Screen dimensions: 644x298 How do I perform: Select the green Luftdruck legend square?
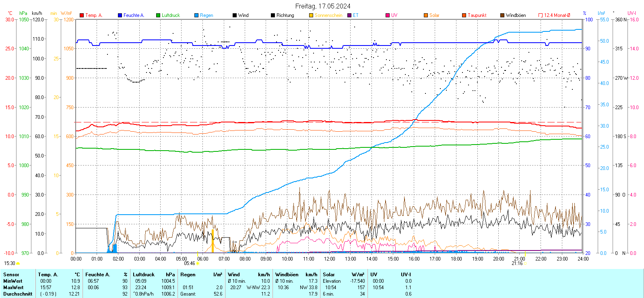[158, 15]
